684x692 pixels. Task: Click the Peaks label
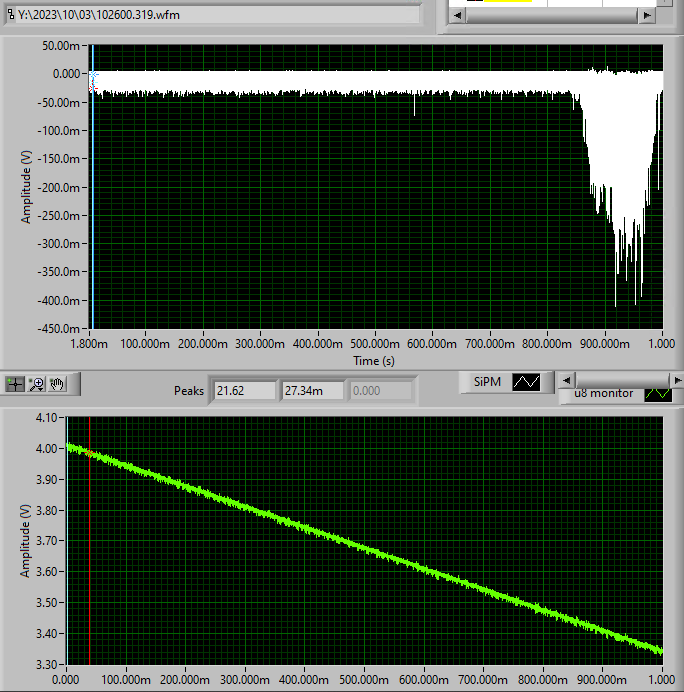tap(189, 391)
